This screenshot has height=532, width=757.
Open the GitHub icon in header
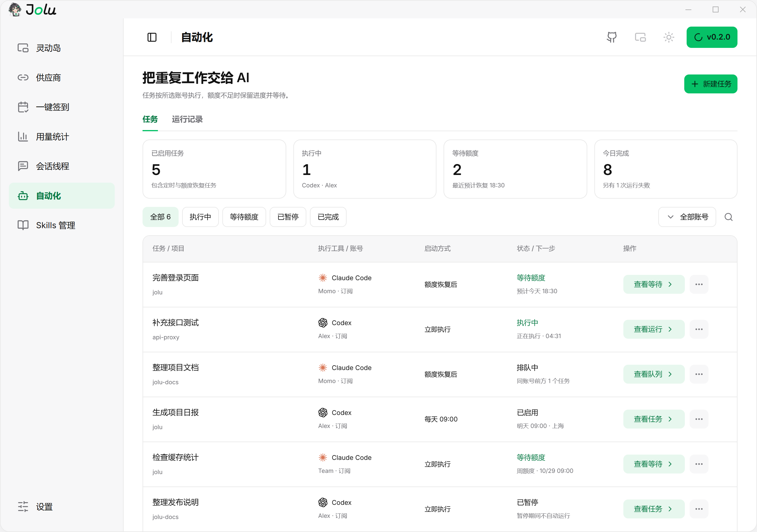point(612,37)
